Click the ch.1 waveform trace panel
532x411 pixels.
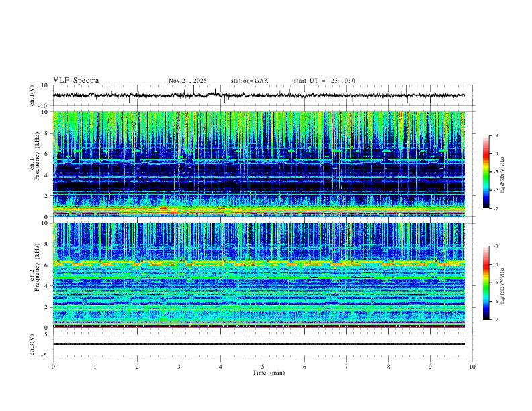pos(263,95)
